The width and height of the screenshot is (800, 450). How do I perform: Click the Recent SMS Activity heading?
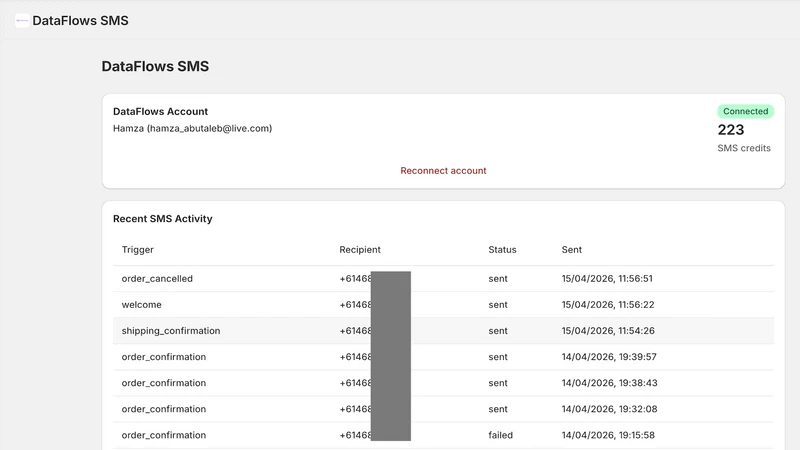click(162, 219)
